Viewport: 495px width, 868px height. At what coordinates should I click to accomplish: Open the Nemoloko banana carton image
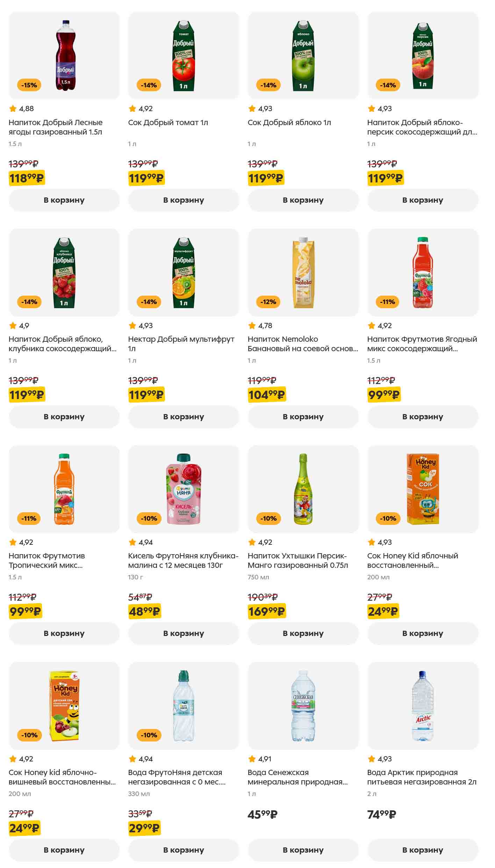click(303, 273)
